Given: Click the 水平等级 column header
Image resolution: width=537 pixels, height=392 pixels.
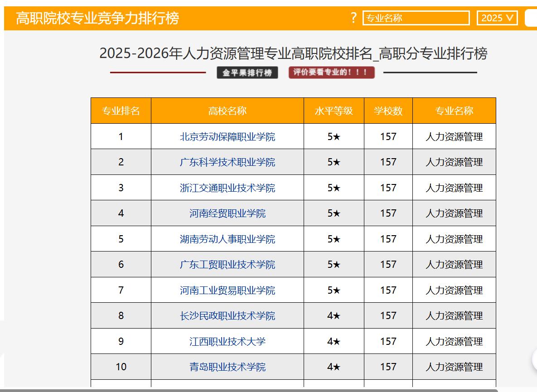Looking at the screenshot, I should coord(334,111).
